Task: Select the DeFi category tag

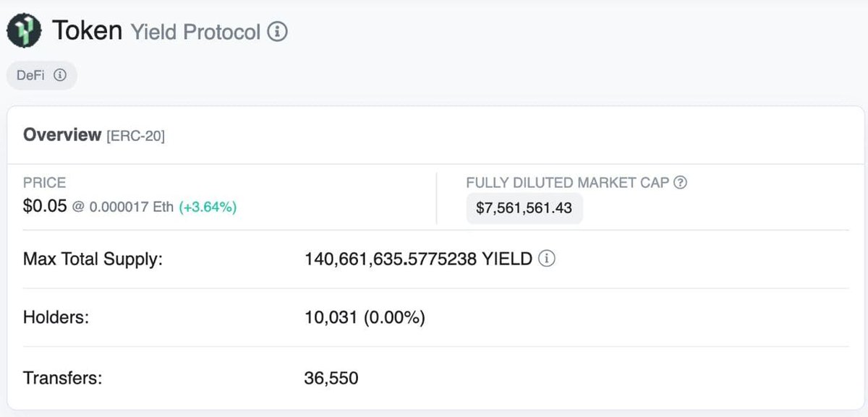Action: pos(42,75)
